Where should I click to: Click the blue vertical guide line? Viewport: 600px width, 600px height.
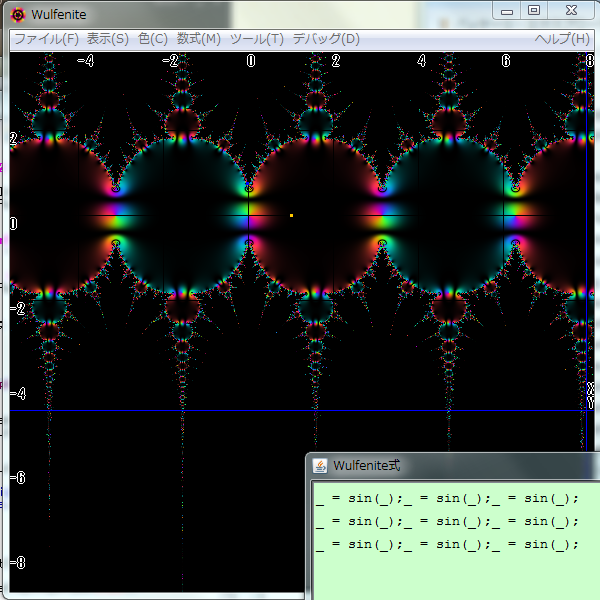(x=587, y=300)
